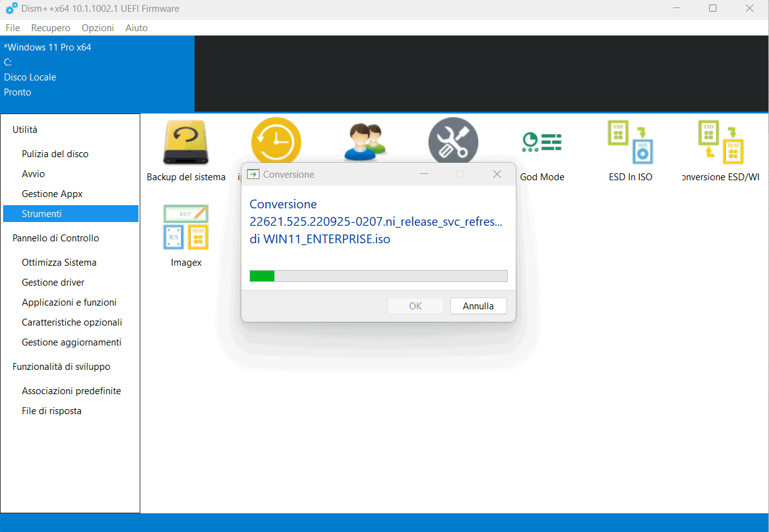This screenshot has height=532, width=769.
Task: Open the user accounts icon with two people
Action: [x=365, y=142]
